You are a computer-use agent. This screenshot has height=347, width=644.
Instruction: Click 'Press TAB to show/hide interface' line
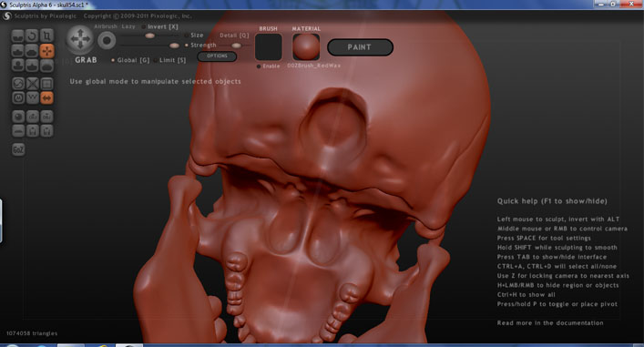(552, 257)
